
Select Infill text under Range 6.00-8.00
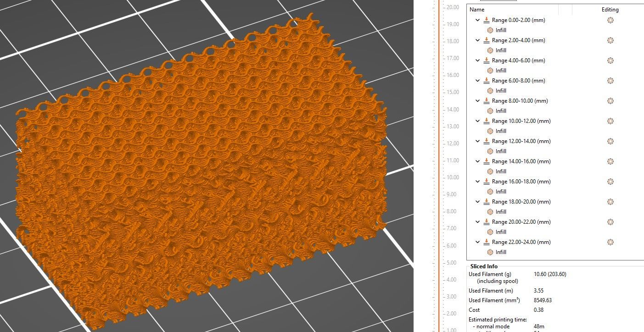(x=501, y=91)
